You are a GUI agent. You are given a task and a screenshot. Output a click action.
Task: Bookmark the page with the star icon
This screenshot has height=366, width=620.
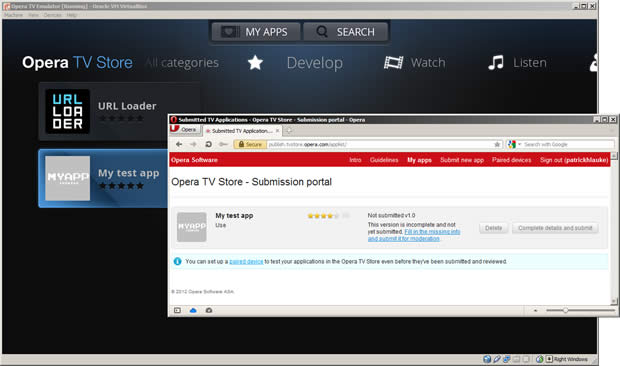tap(497, 145)
